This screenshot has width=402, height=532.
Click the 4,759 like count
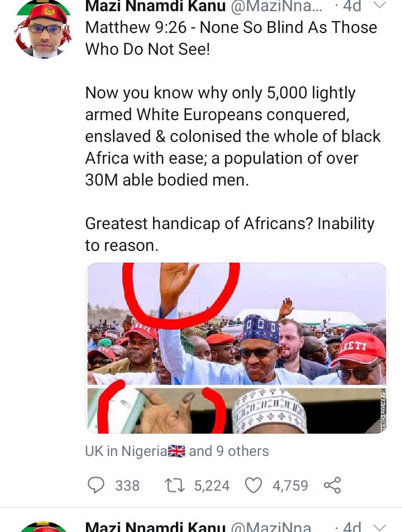coord(290,486)
